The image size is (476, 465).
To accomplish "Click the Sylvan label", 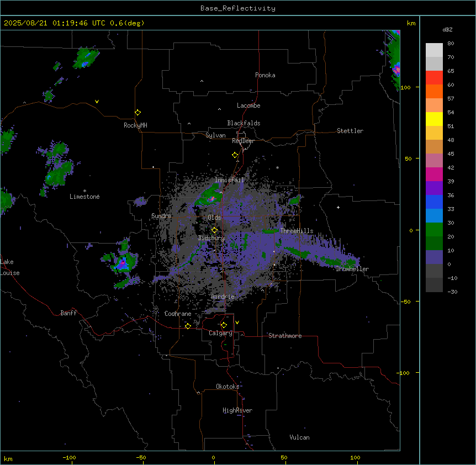I will [215, 135].
